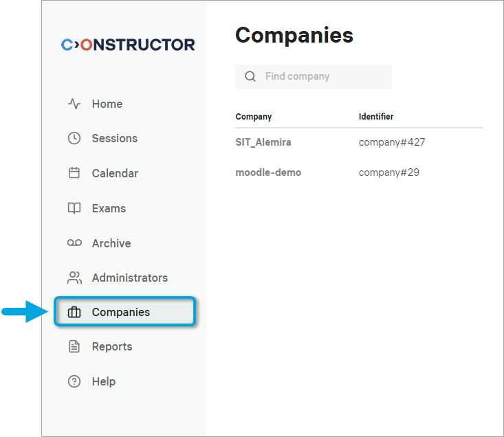Select Reports in the navigation
Image resolution: width=504 pixels, height=437 pixels.
(x=111, y=346)
